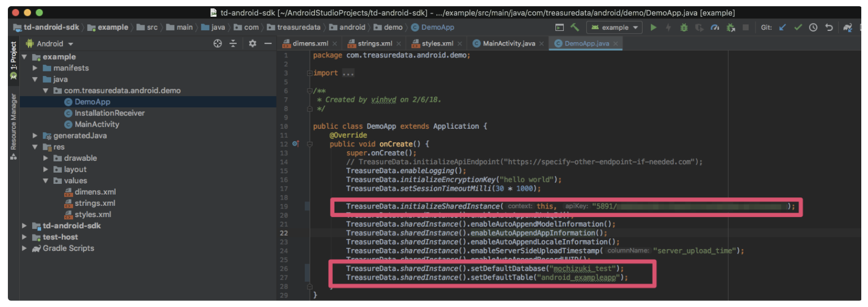Switch to the MainActivity.java tab

click(508, 43)
